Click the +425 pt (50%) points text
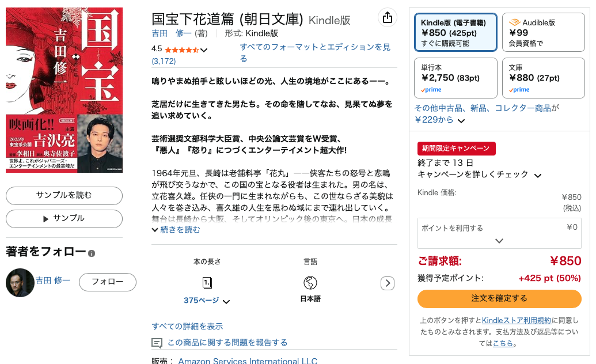The width and height of the screenshot is (596, 364). (549, 278)
